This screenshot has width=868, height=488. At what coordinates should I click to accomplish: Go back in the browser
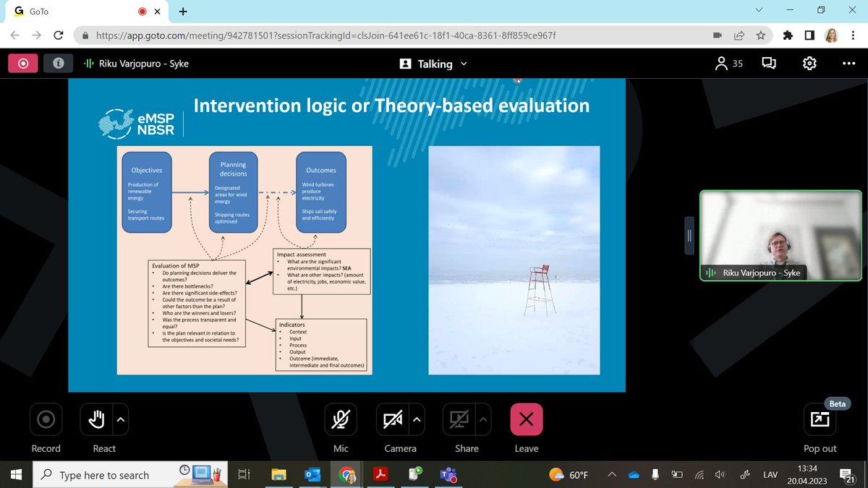[16, 35]
